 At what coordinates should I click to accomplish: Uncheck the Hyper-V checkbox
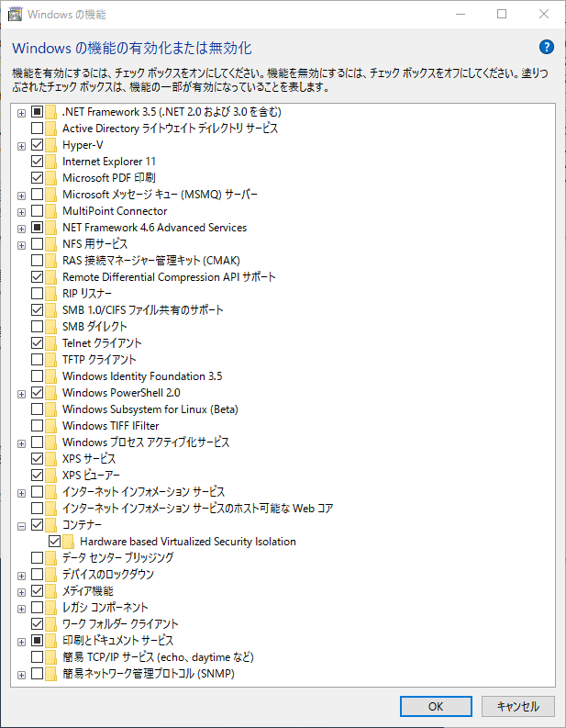pos(37,144)
